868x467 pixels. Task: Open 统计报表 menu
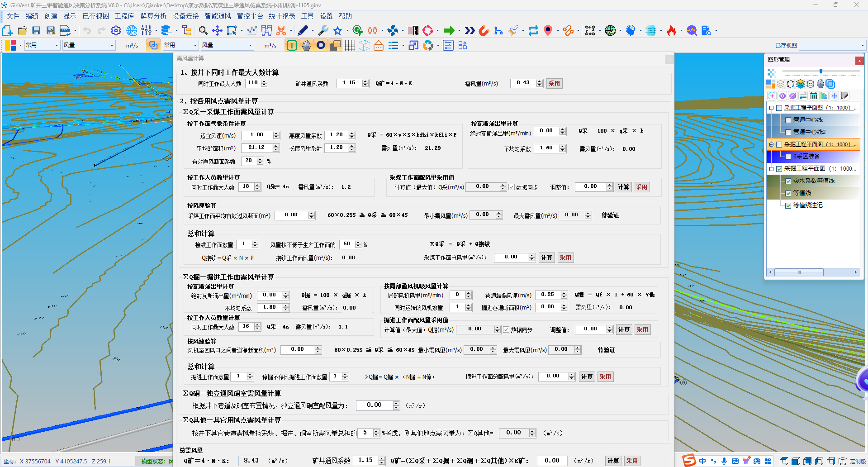click(282, 16)
